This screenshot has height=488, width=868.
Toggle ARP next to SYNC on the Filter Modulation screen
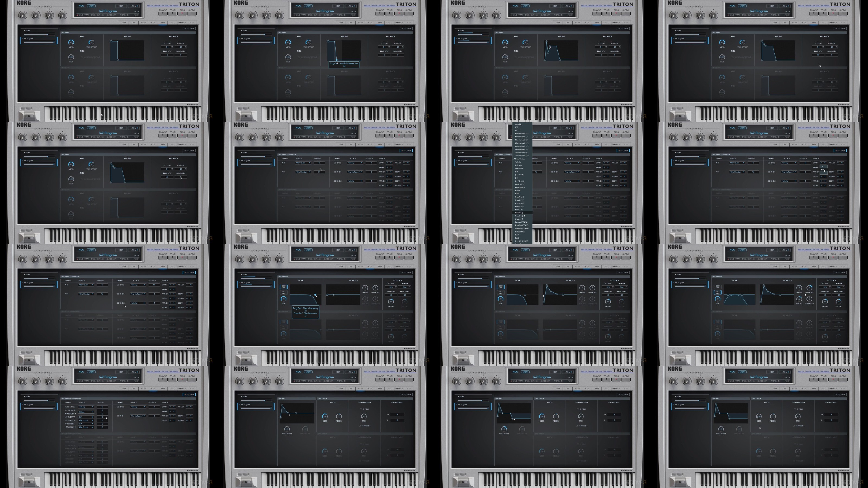(x=87, y=381)
